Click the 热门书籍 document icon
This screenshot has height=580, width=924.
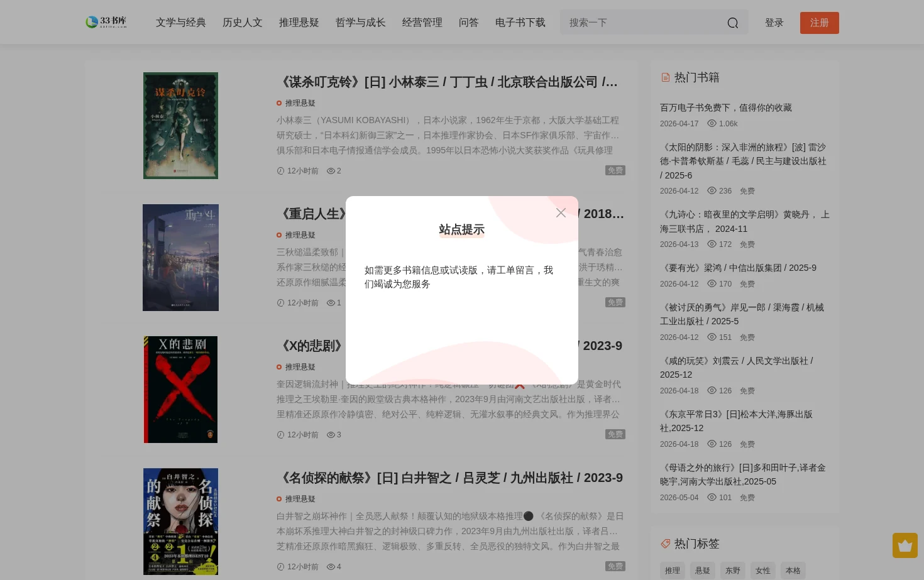click(x=665, y=77)
